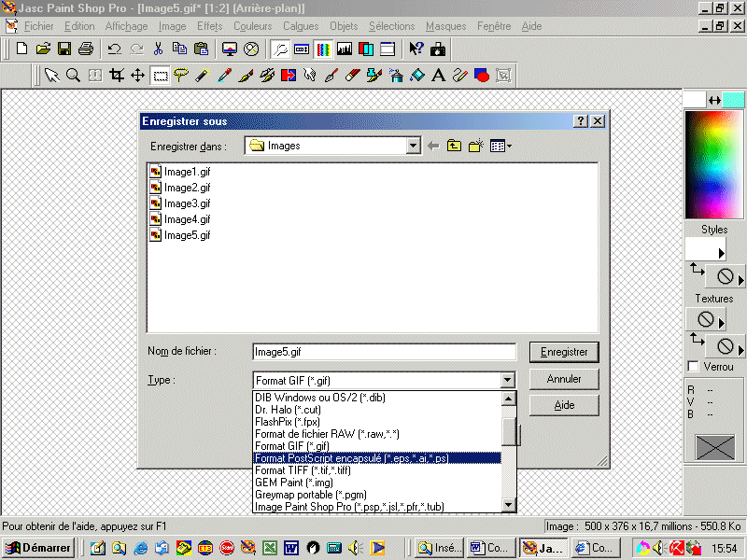
Task: Click the white foreground color swatch
Action: click(695, 100)
